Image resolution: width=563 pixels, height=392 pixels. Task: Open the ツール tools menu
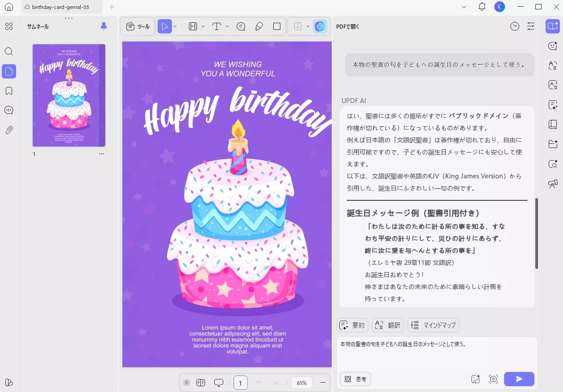pos(138,27)
